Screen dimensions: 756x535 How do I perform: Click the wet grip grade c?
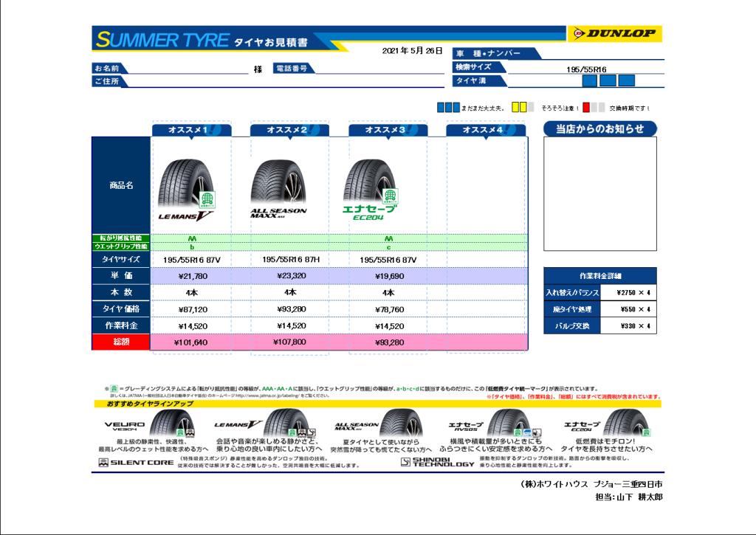[x=388, y=247]
